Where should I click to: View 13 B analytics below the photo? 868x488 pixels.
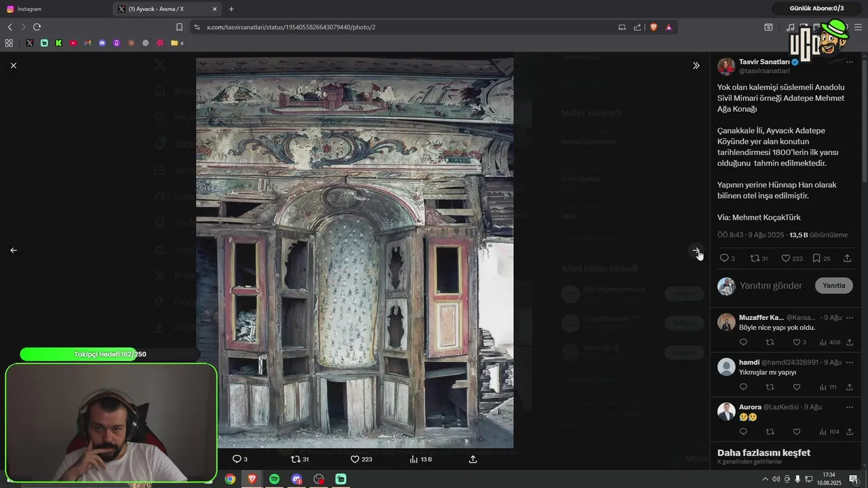click(420, 459)
